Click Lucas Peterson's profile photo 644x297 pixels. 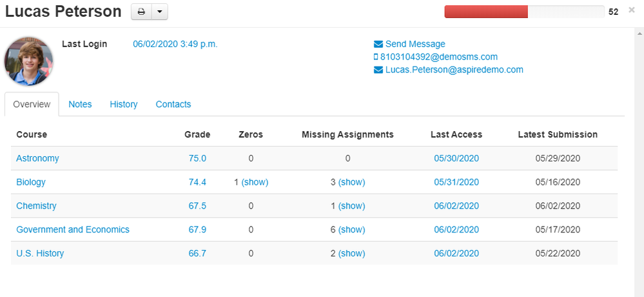[29, 61]
